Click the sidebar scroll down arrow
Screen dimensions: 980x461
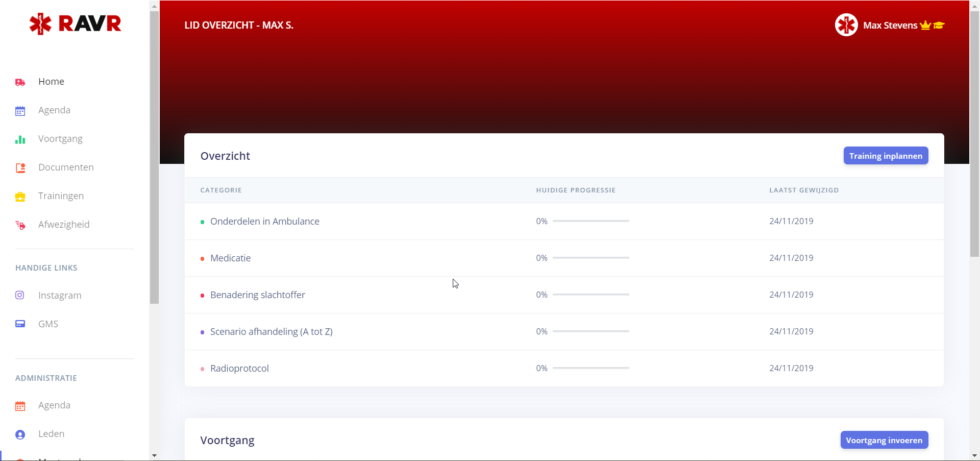tap(154, 455)
